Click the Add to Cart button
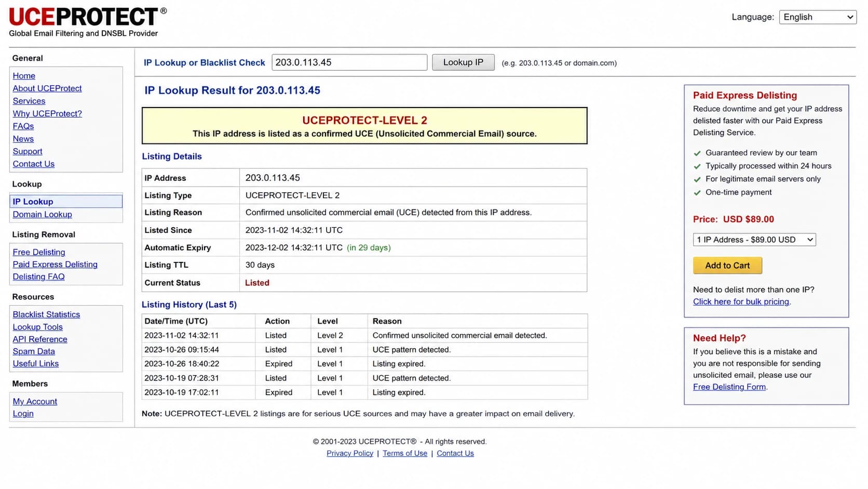Image resolution: width=868 pixels, height=489 pixels. click(x=727, y=266)
